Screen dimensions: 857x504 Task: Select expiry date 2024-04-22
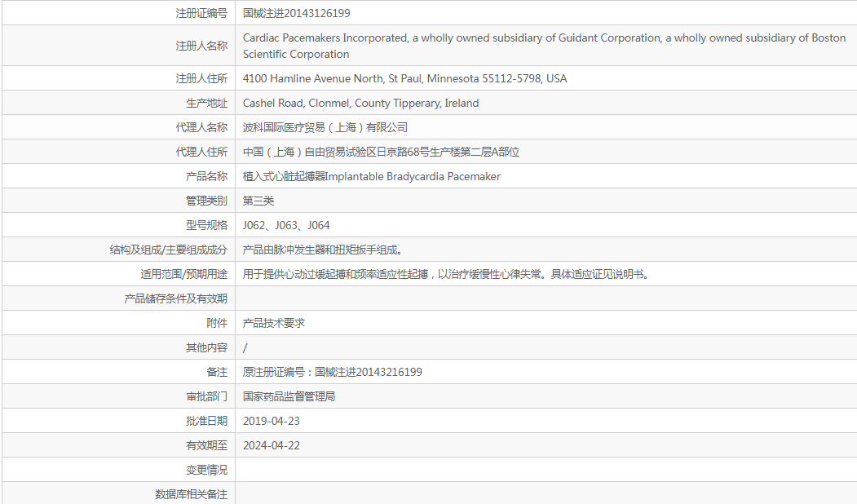(x=271, y=445)
